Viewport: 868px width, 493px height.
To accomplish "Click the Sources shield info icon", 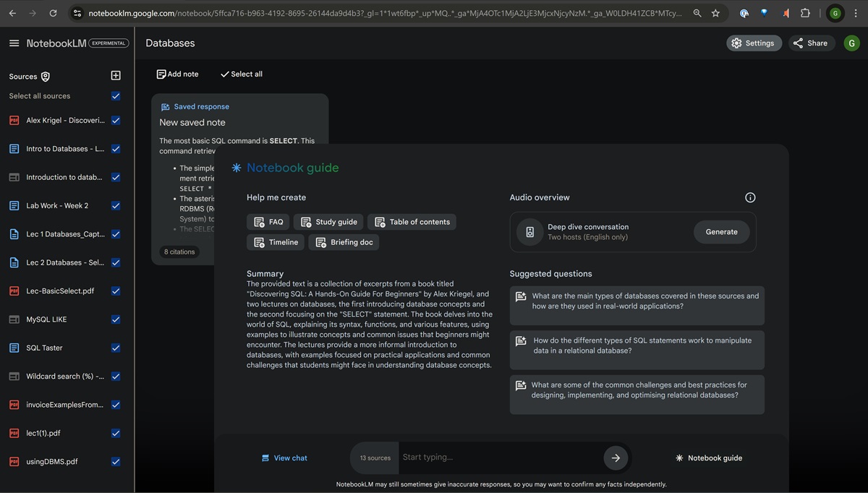I will coord(46,77).
